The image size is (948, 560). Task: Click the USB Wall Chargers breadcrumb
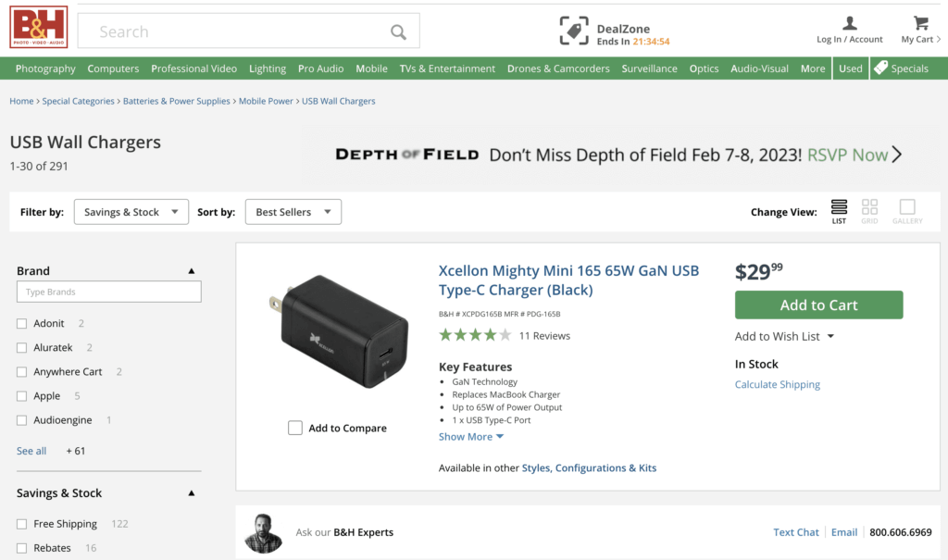pos(339,101)
